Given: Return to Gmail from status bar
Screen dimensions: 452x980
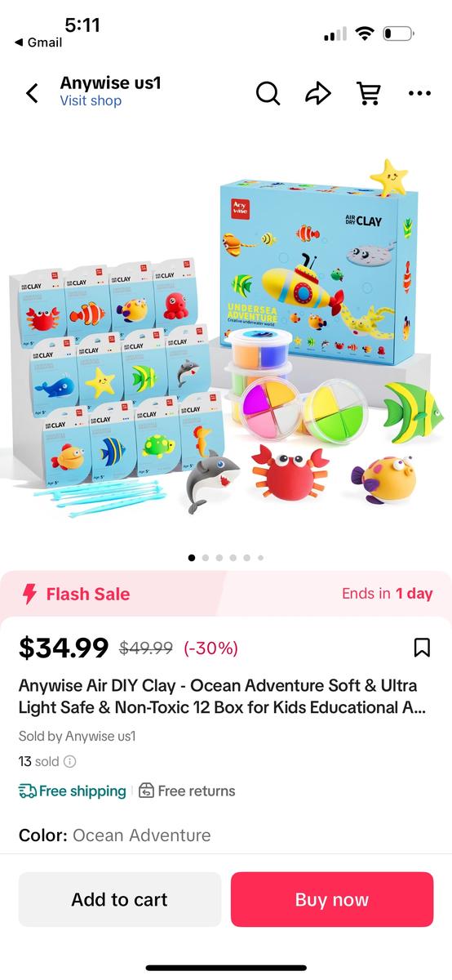Looking at the screenshot, I should pos(38,42).
